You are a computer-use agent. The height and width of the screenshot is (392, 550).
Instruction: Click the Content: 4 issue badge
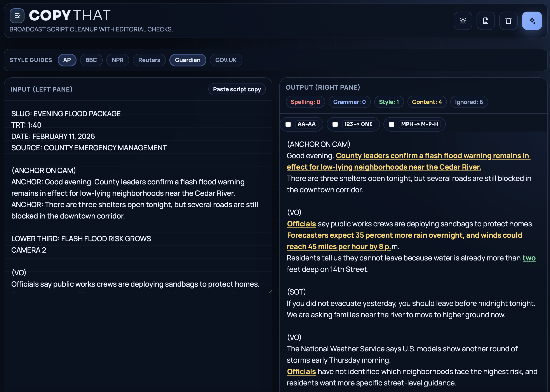click(427, 102)
